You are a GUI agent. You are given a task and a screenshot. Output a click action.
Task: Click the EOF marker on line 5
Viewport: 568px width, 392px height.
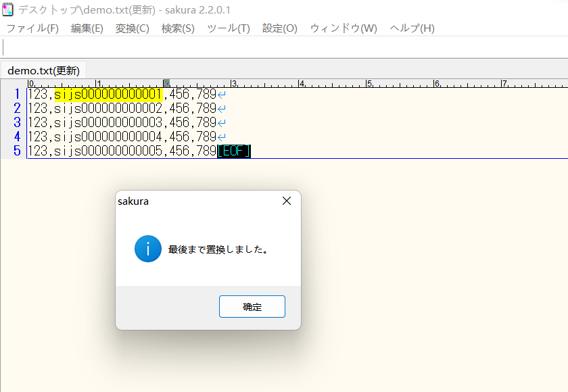pos(234,150)
